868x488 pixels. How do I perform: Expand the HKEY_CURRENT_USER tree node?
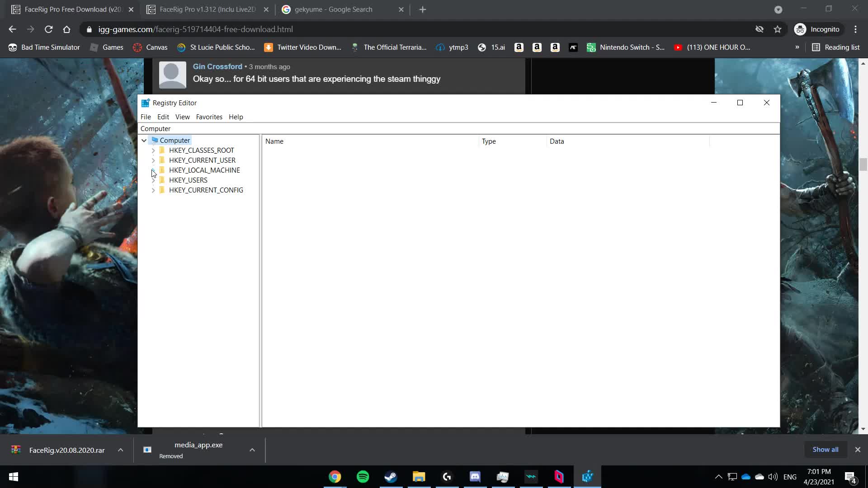pyautogui.click(x=153, y=160)
